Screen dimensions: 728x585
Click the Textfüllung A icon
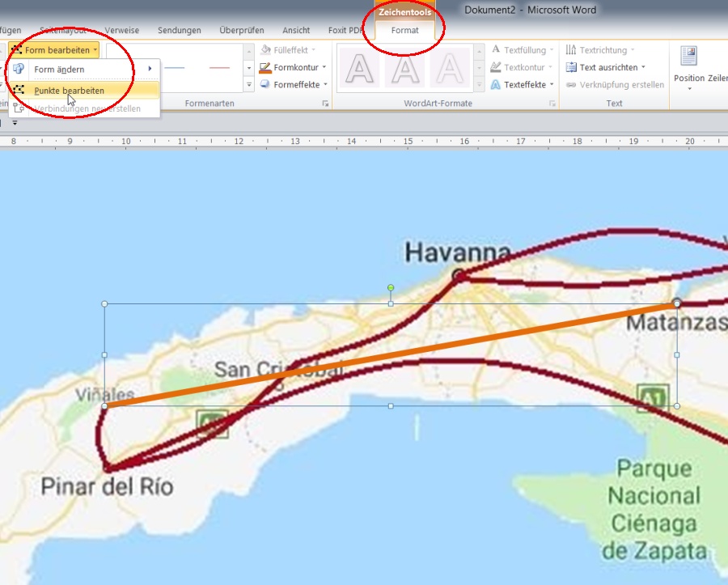click(x=496, y=49)
